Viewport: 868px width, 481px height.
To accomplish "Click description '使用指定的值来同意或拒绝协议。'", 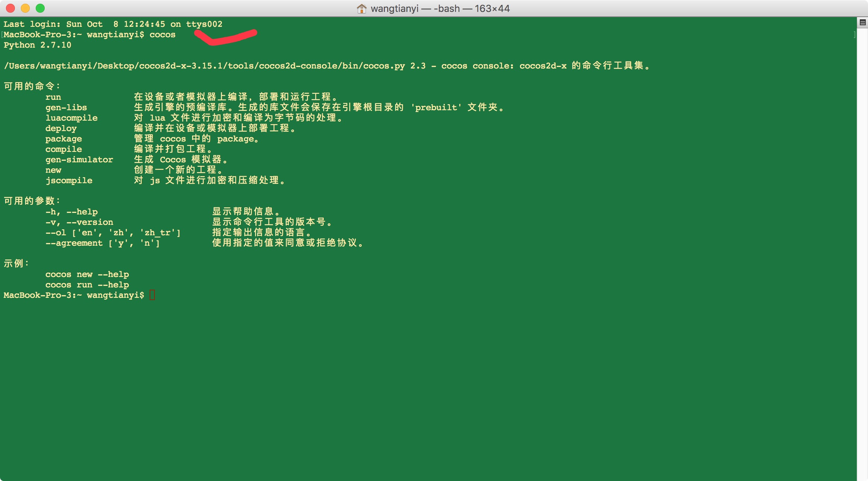I will click(x=288, y=243).
